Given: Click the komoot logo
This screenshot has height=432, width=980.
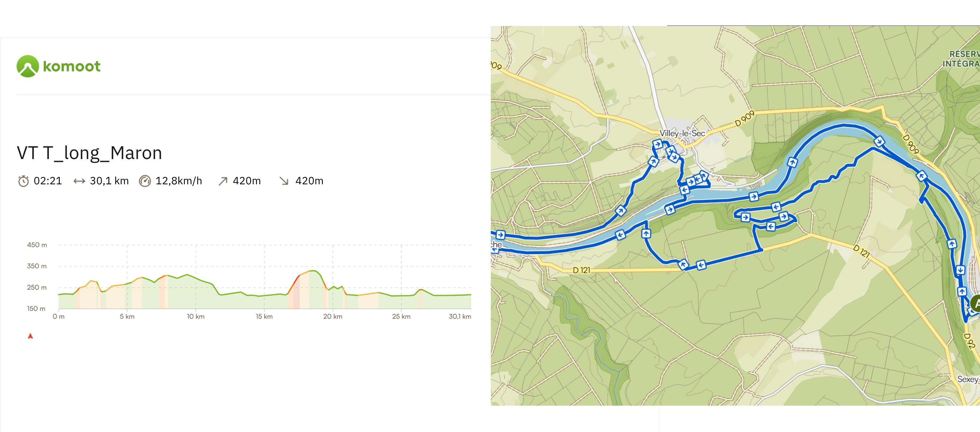Looking at the screenshot, I should click(x=28, y=66).
